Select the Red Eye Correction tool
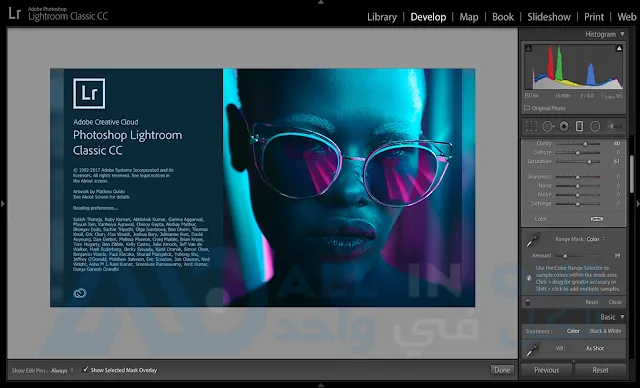The image size is (640, 388). pos(564,126)
